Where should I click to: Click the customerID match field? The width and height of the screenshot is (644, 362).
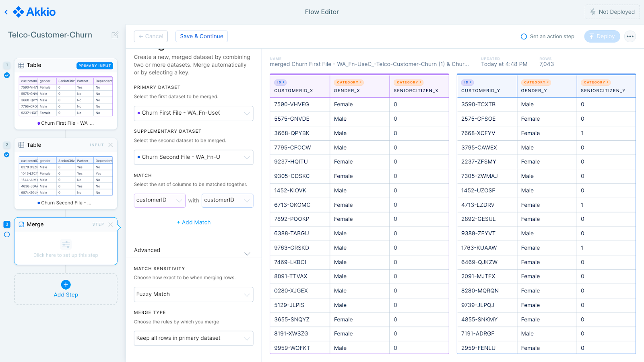pos(159,200)
